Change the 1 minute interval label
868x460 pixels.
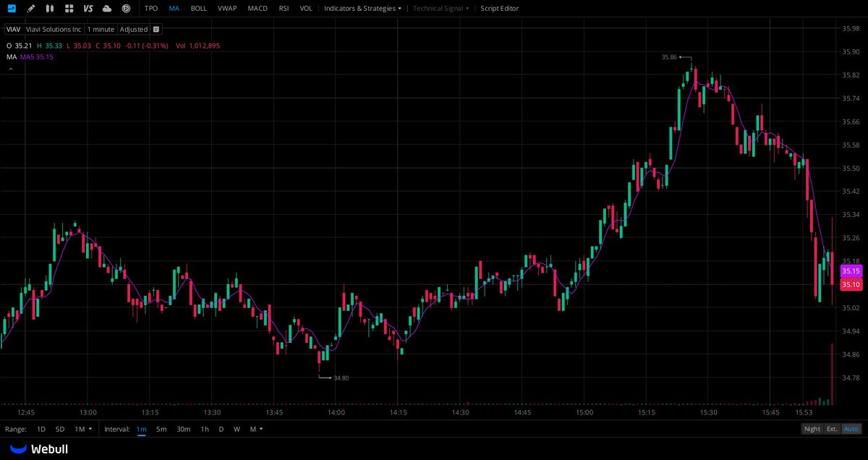coord(101,30)
